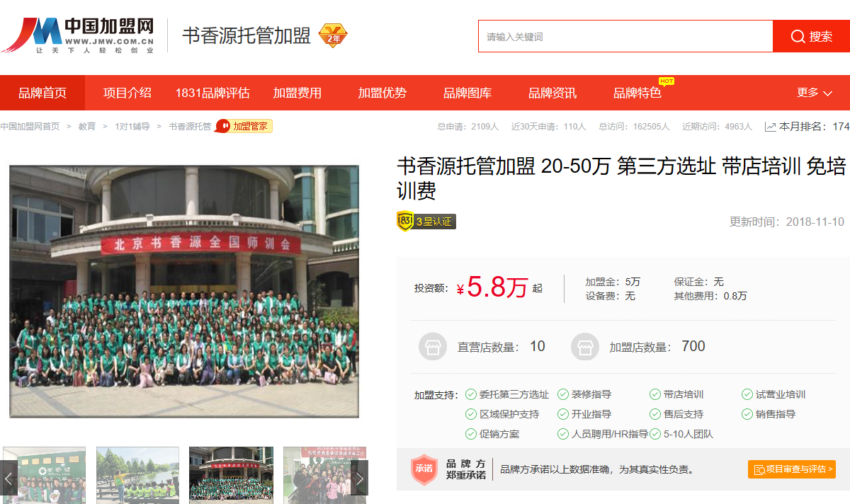Follow the 中国加盟网首页 breadcrumb link
The height and width of the screenshot is (504, 850).
coord(30,127)
